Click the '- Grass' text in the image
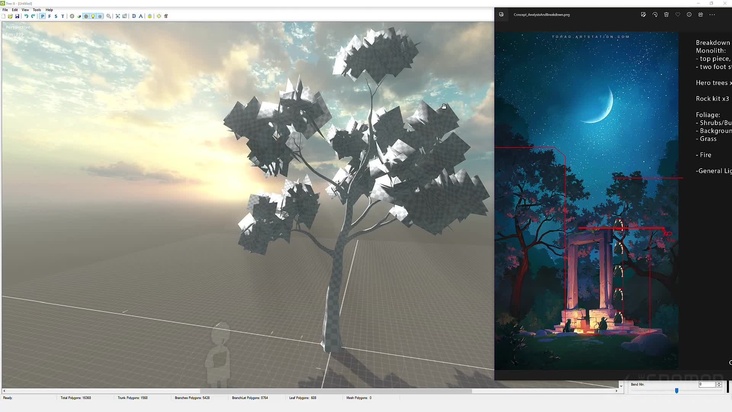Screen dimensions: 732x412 coord(706,139)
